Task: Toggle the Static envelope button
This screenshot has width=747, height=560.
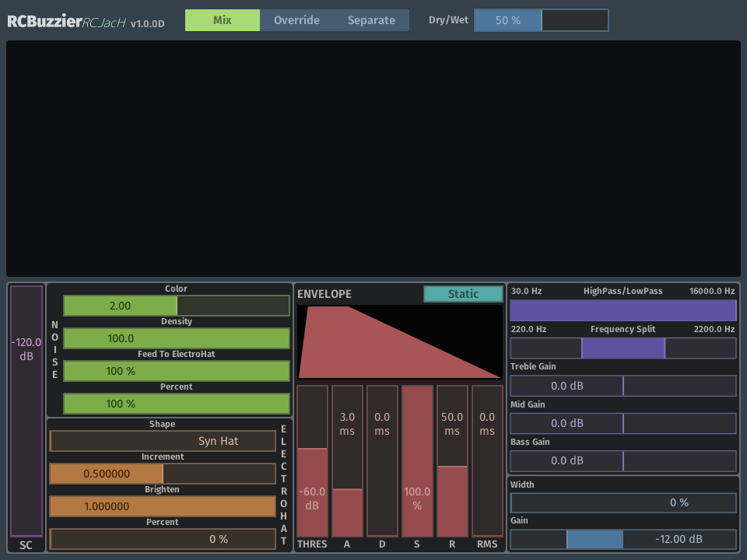Action: click(463, 294)
